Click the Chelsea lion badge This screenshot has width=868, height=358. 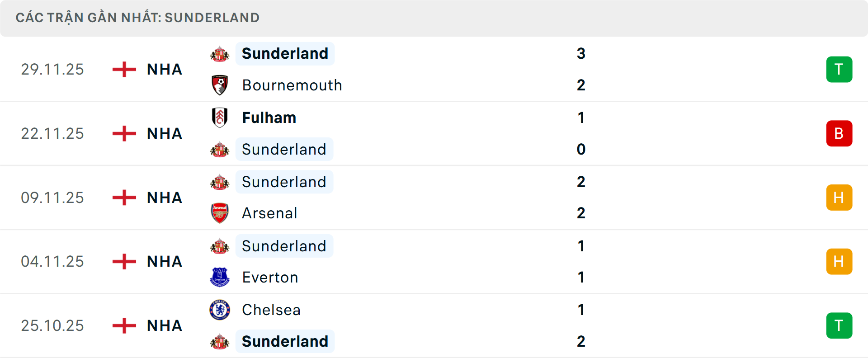219,310
